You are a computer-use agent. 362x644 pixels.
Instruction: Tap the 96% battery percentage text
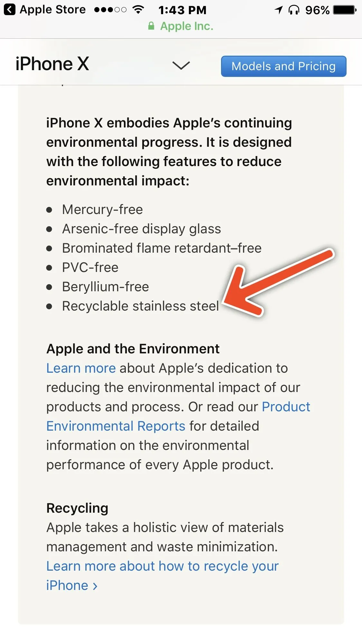(x=317, y=10)
